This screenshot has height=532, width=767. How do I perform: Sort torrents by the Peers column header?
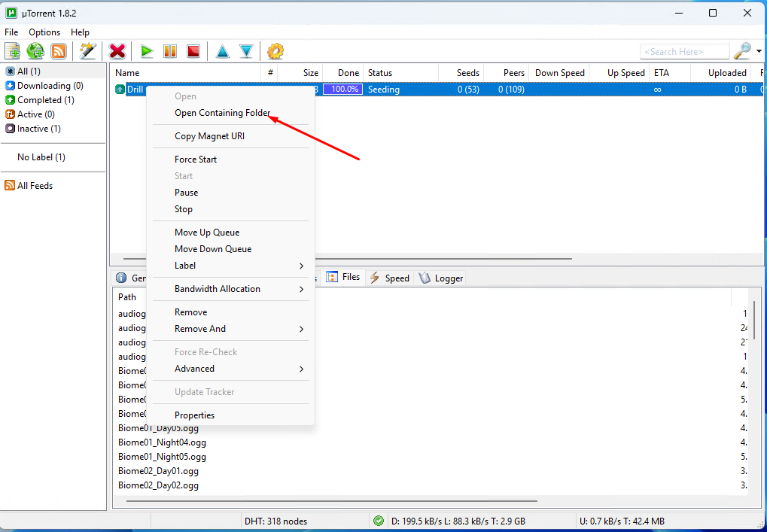tap(507, 73)
